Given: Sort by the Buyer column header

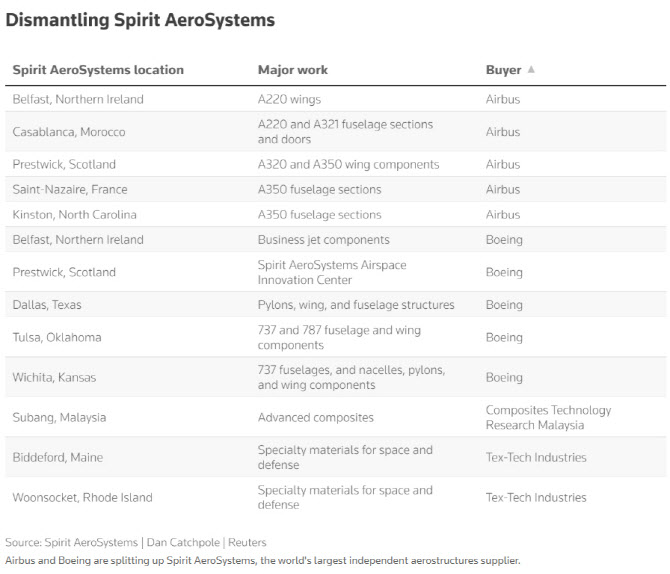Looking at the screenshot, I should (504, 70).
